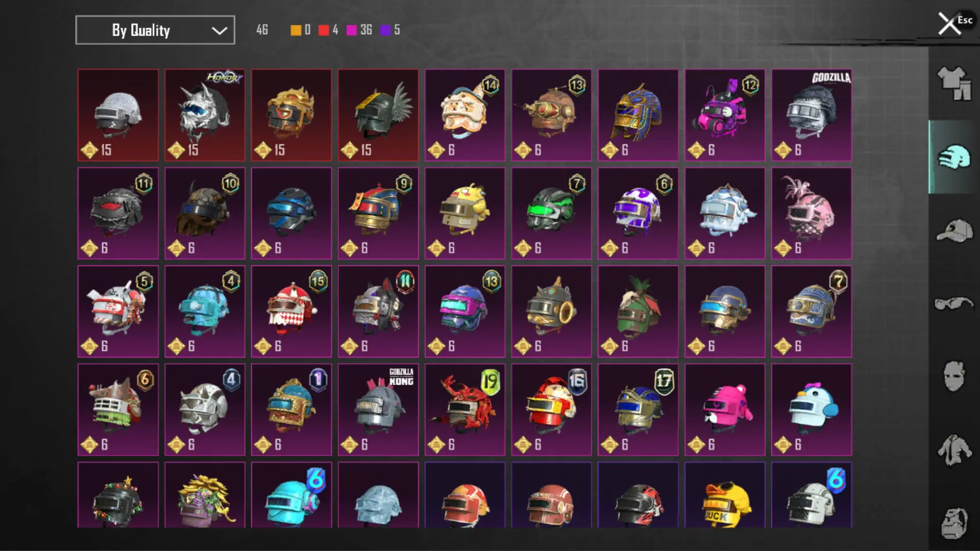Screen dimensions: 980x551
Task: Open the outfits category icon
Action: coord(954,83)
